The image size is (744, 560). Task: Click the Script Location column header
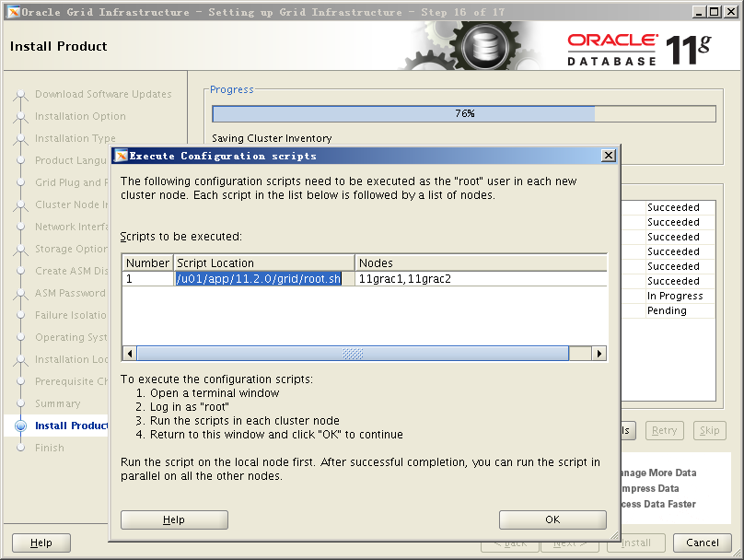pyautogui.click(x=264, y=262)
